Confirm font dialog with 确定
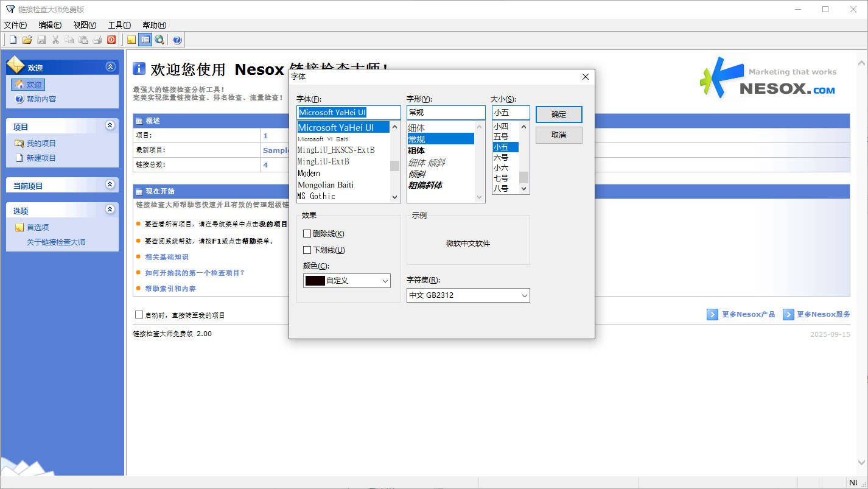This screenshot has width=868, height=489. tap(559, 114)
